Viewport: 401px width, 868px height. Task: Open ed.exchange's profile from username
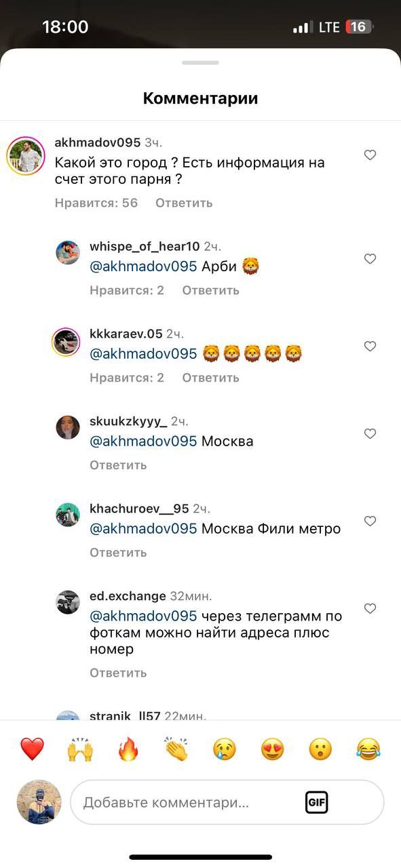(128, 596)
